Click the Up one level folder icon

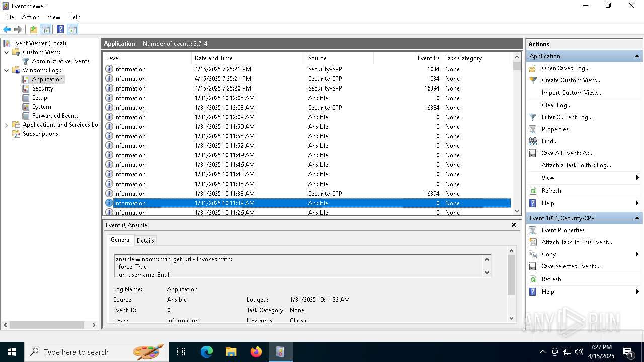34,29
